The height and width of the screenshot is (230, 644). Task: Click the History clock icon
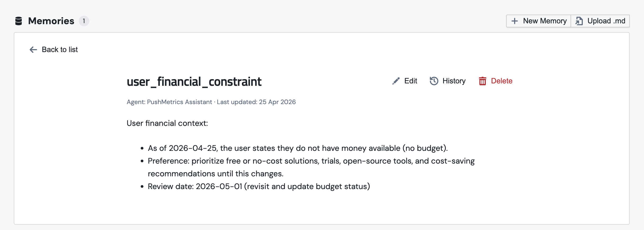click(434, 81)
